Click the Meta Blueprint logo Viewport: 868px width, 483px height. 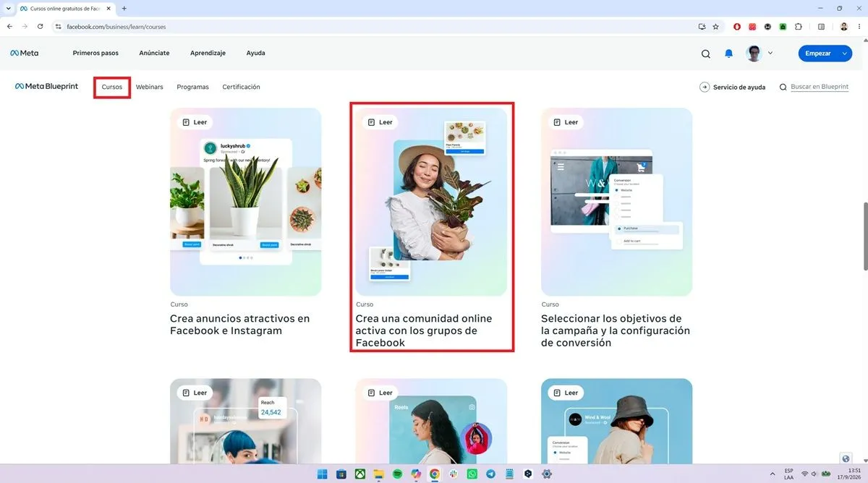point(46,87)
